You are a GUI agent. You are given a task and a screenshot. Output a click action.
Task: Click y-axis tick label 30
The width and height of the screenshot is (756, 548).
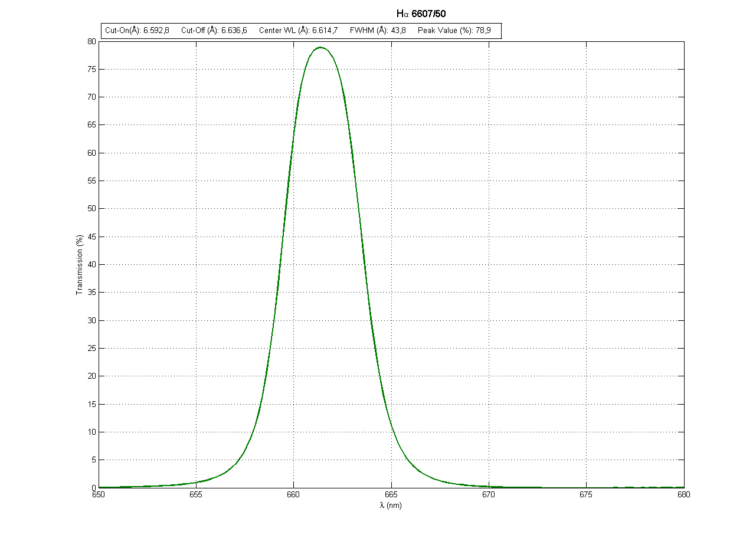(91, 320)
